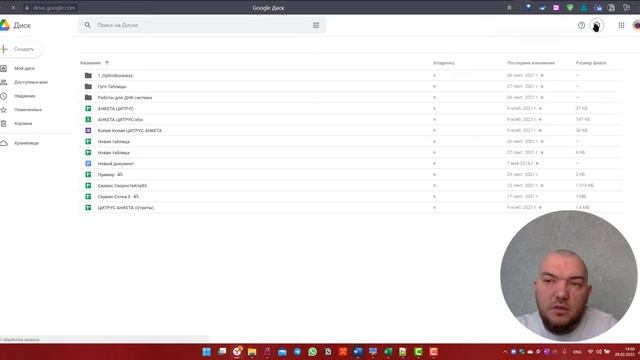Click the trash bin icon beside Корзина

coord(4,124)
